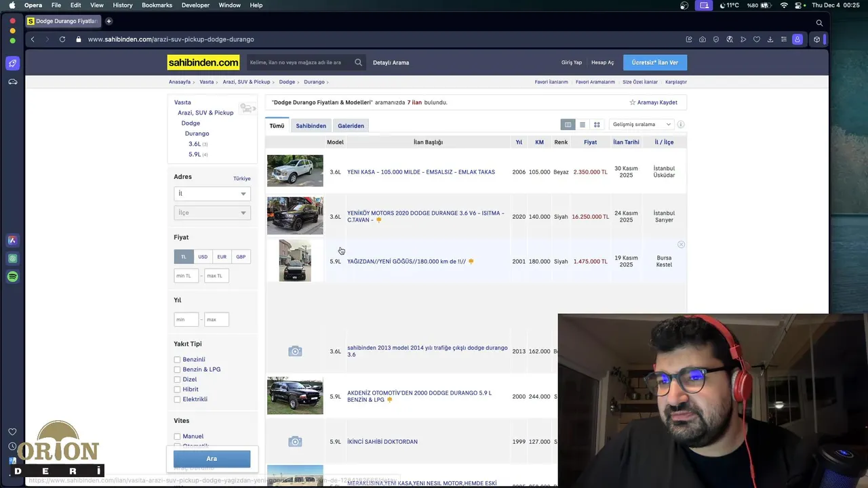Open the Detaylı Arama link
Viewport: 868px width, 488px height.
click(391, 62)
